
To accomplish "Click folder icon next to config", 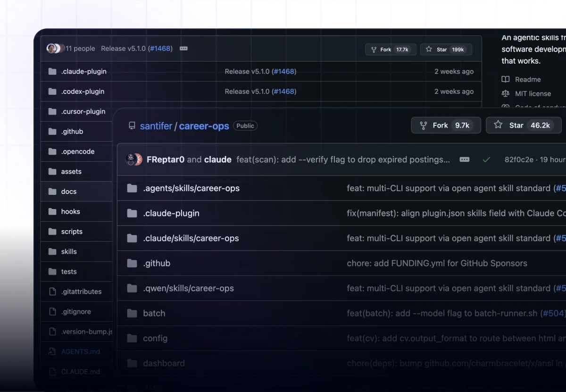I will (132, 338).
